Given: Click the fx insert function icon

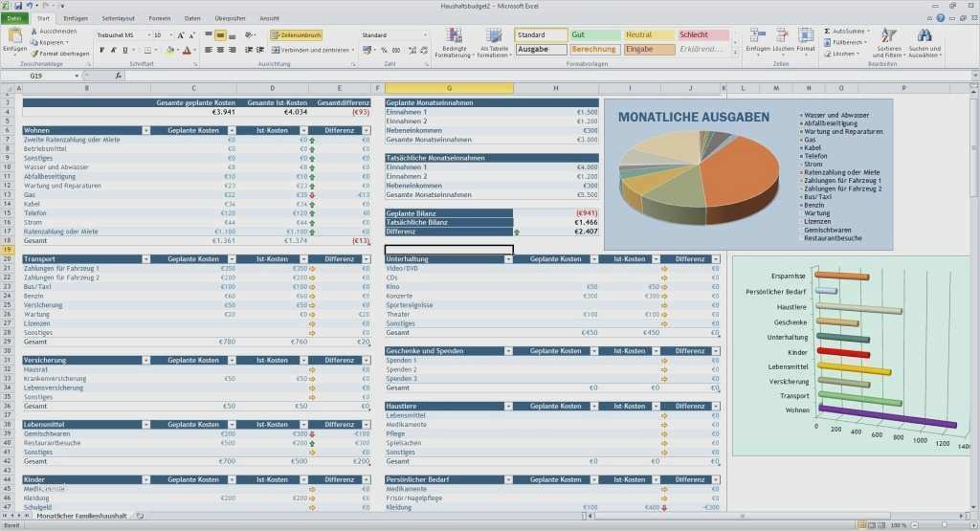Looking at the screenshot, I should (x=118, y=76).
